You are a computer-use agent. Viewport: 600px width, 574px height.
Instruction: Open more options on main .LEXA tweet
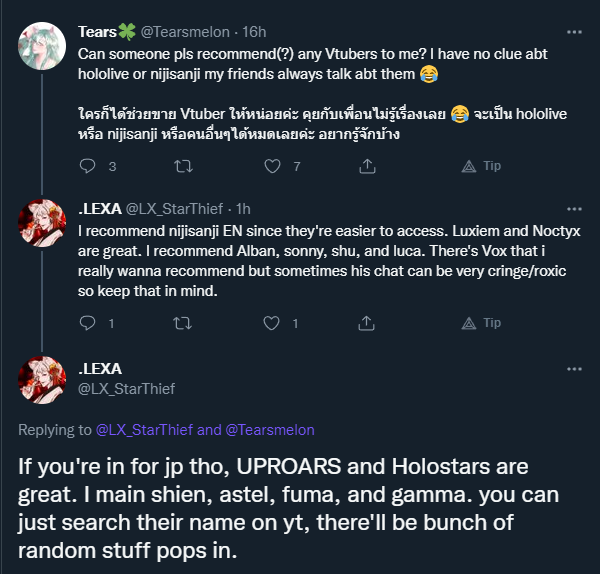coord(574,369)
